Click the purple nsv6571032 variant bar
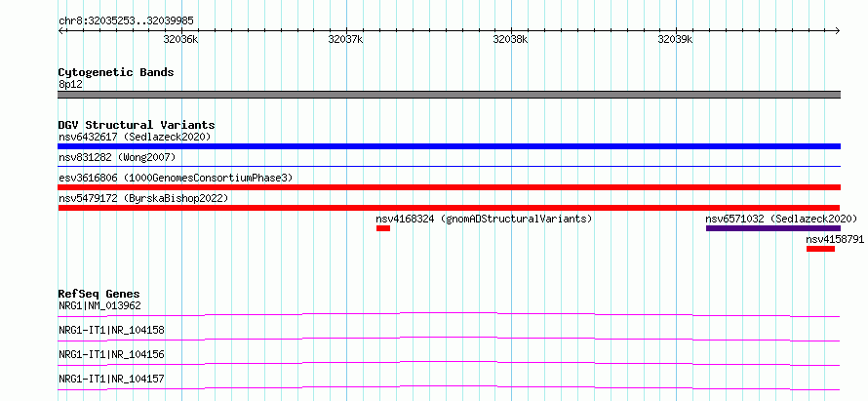The image size is (868, 401). tap(773, 228)
